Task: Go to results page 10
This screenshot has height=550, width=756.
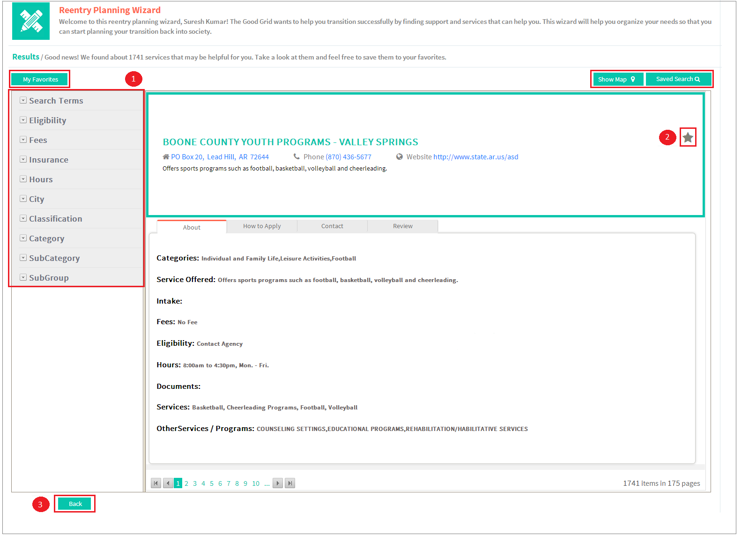Action: pos(256,483)
